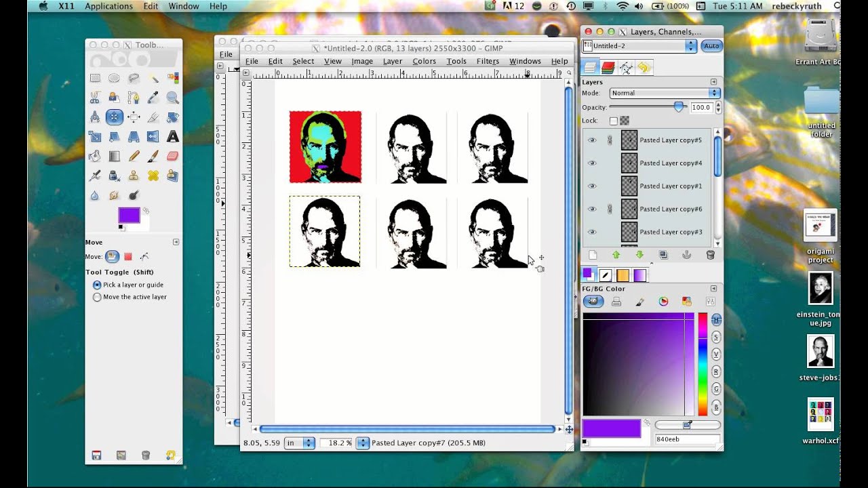868x488 pixels.
Task: Activate the Color Picker eyedropper tool
Action: point(153,98)
